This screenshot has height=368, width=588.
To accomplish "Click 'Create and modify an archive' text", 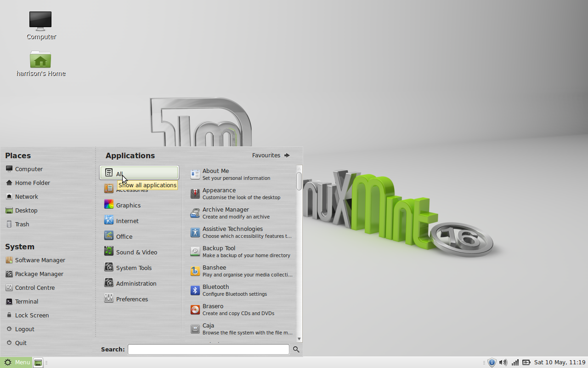I will pyautogui.click(x=236, y=217).
